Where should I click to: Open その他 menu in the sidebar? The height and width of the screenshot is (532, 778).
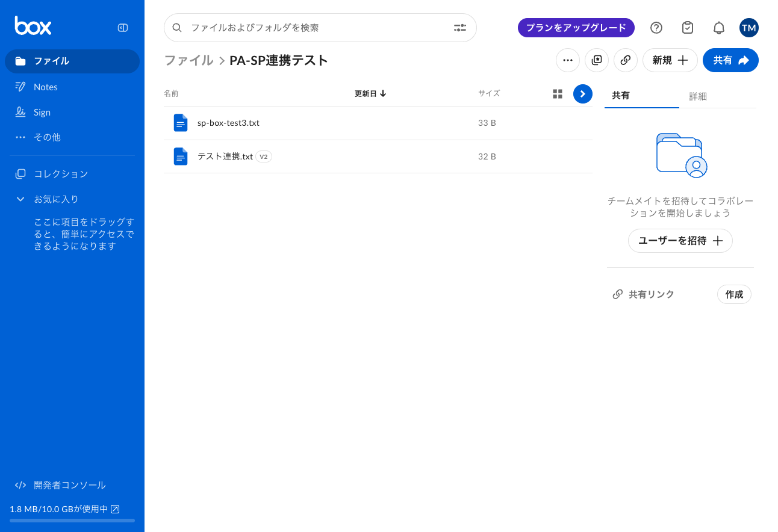pyautogui.click(x=72, y=137)
